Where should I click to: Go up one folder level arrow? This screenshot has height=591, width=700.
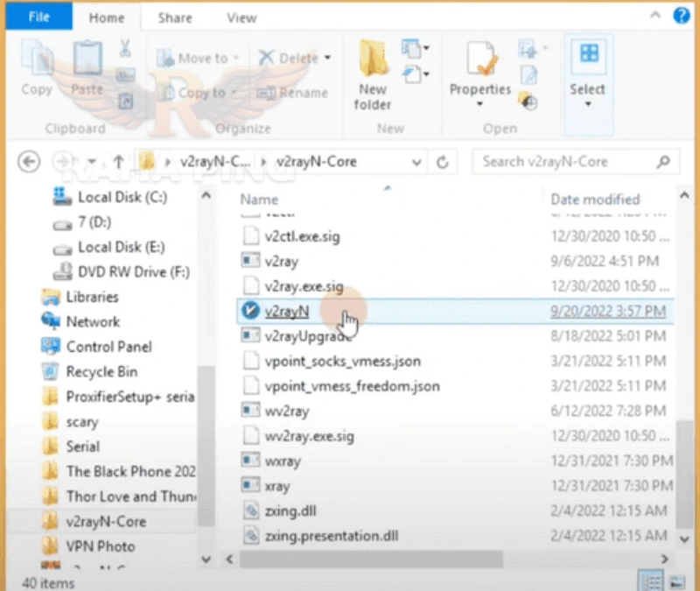(x=118, y=162)
